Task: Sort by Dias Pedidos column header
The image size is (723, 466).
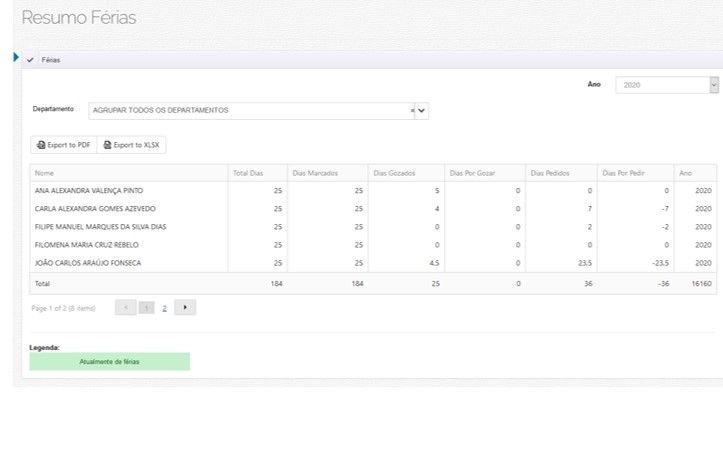Action: pos(562,173)
